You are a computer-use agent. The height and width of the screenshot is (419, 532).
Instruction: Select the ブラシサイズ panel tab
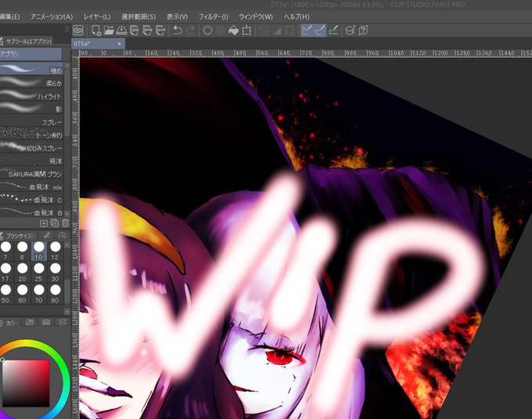coord(18,235)
